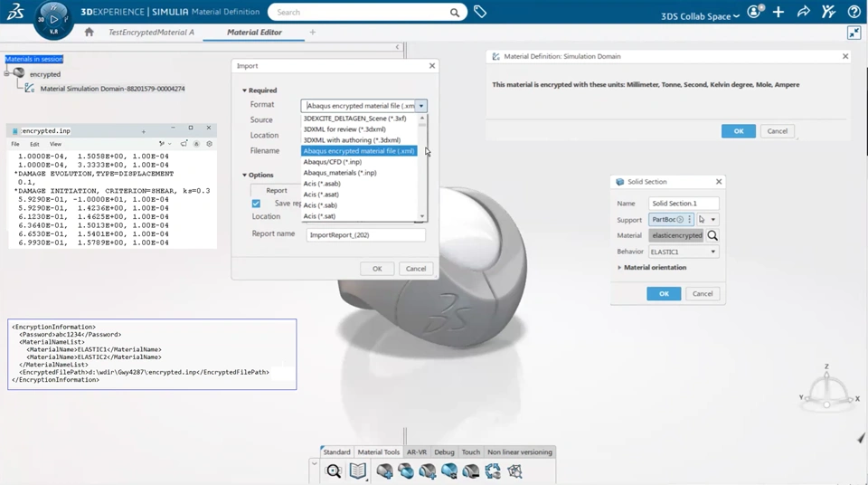Open the tag icon next to search
The width and height of the screenshot is (868, 485).
(x=480, y=12)
